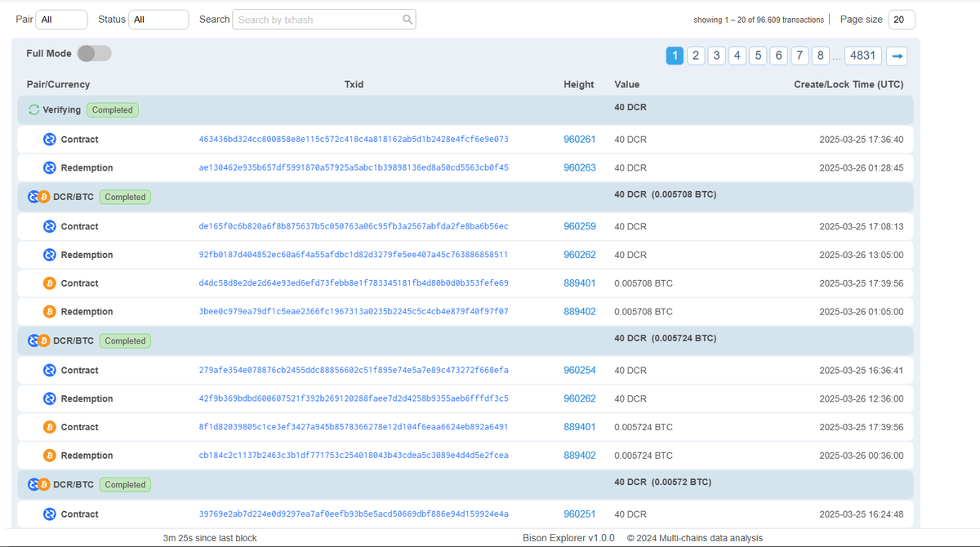Click 3m 25s since last block status

tap(210, 538)
